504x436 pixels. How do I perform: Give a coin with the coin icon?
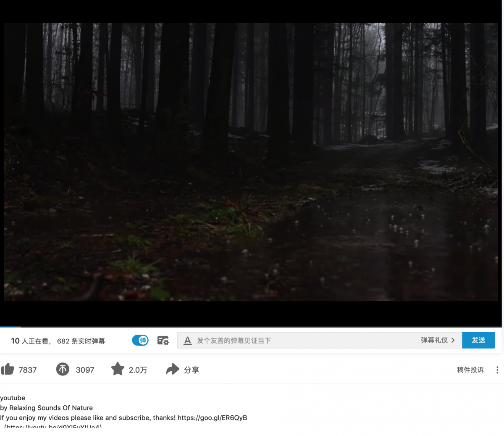pos(63,370)
